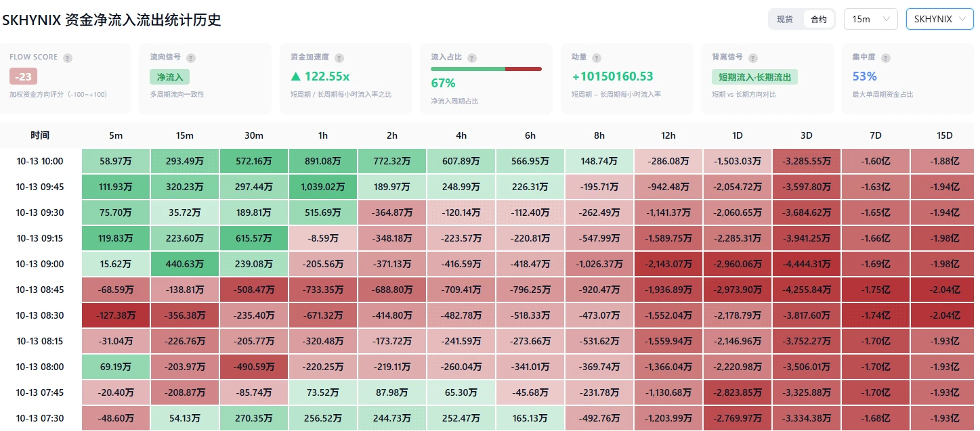Select the 615.57万 cell
The height and width of the screenshot is (431, 980).
tap(254, 238)
